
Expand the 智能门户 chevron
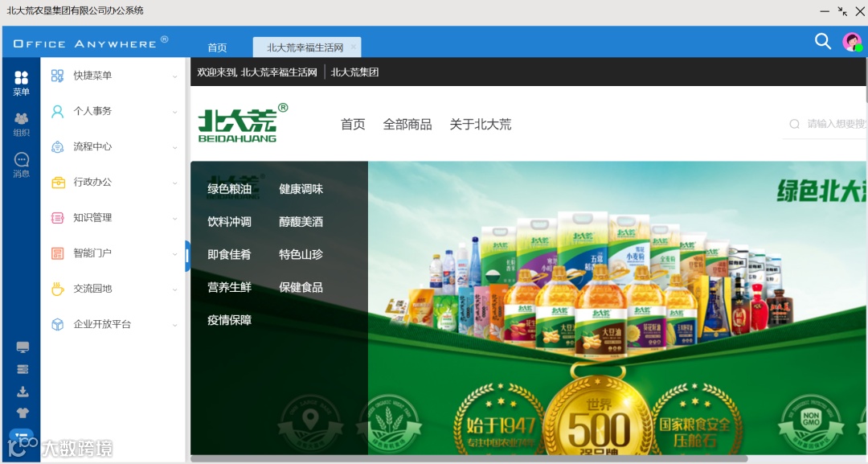(175, 253)
